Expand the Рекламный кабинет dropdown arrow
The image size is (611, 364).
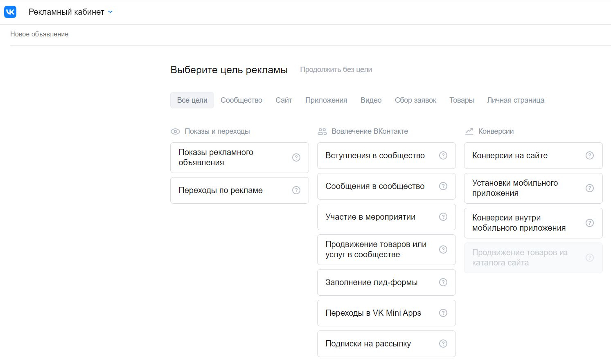[110, 12]
